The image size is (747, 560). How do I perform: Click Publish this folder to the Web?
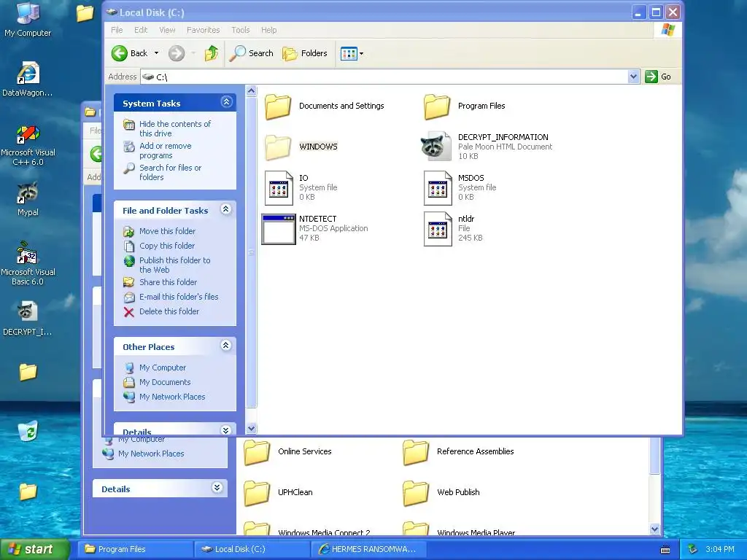pos(174,265)
